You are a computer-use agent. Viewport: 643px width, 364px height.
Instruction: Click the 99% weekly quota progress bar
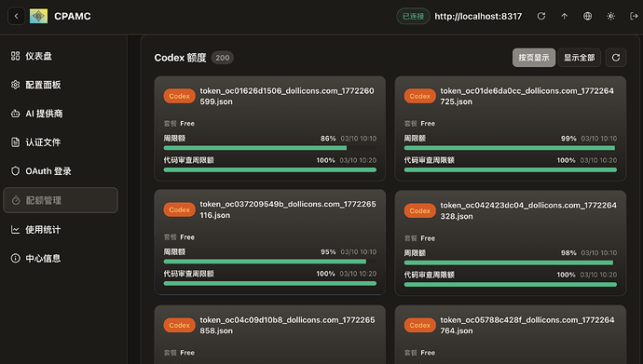[x=510, y=148]
